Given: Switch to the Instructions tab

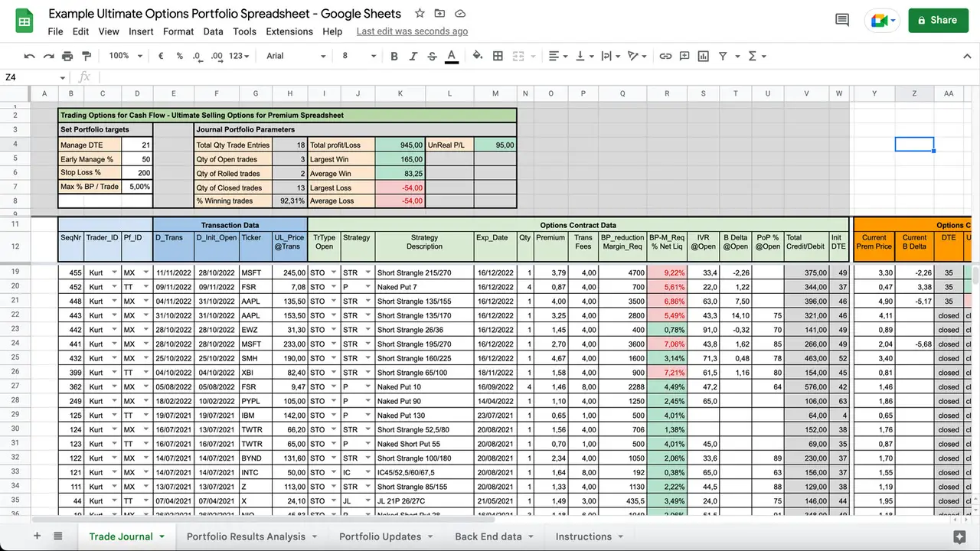Looking at the screenshot, I should point(583,536).
